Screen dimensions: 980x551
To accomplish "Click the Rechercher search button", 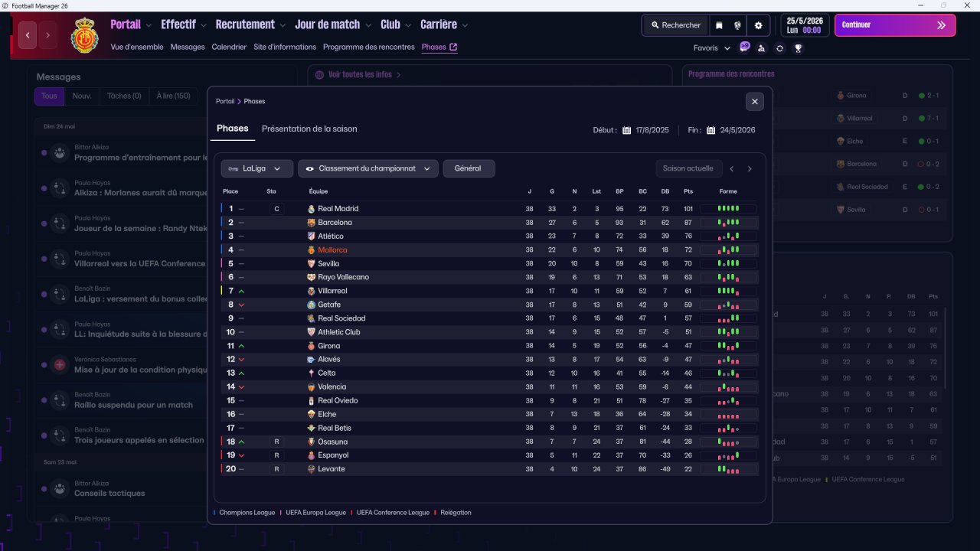I will pyautogui.click(x=675, y=25).
